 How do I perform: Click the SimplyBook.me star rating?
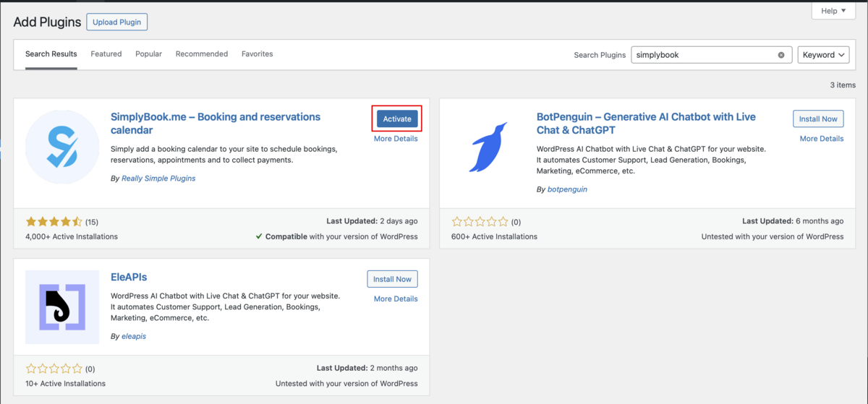(54, 222)
